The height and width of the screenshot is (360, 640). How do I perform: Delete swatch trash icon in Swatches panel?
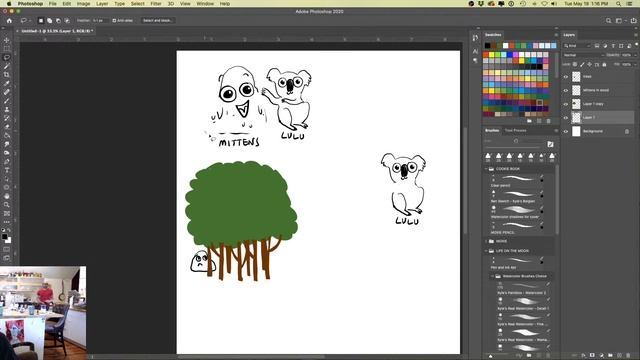(x=549, y=121)
